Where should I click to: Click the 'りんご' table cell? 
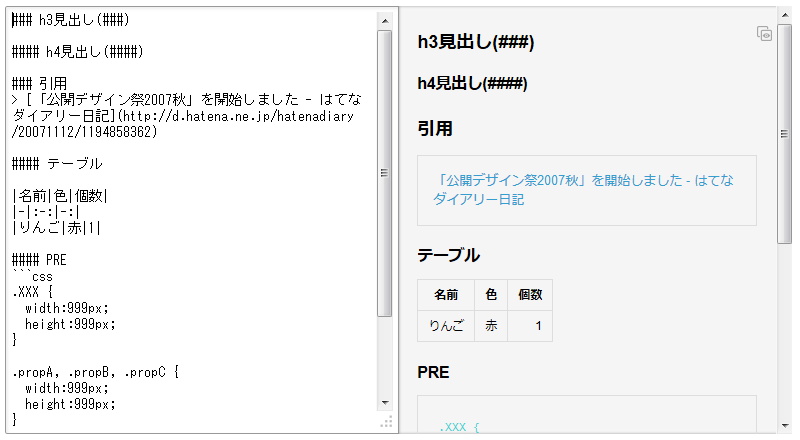446,326
